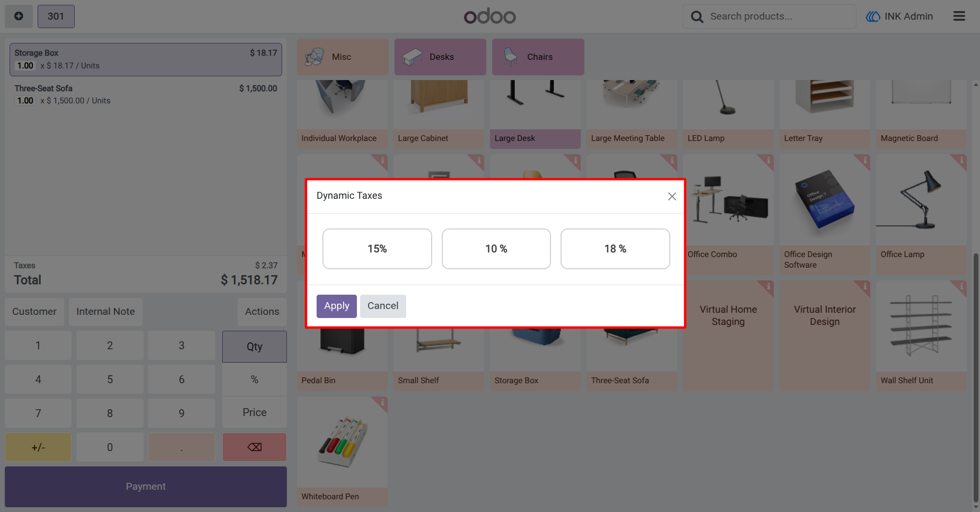The width and height of the screenshot is (980, 512).
Task: Open the Chairs category
Action: (x=538, y=57)
